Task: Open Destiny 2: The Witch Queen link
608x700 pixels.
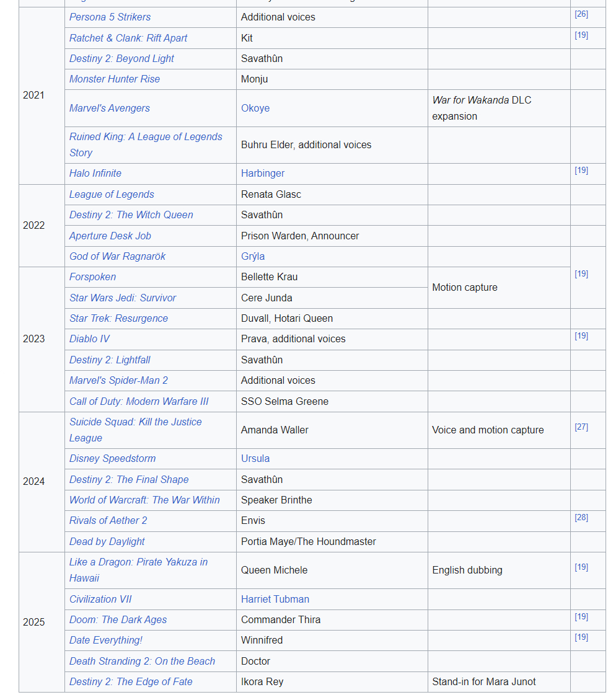Action: 131,215
